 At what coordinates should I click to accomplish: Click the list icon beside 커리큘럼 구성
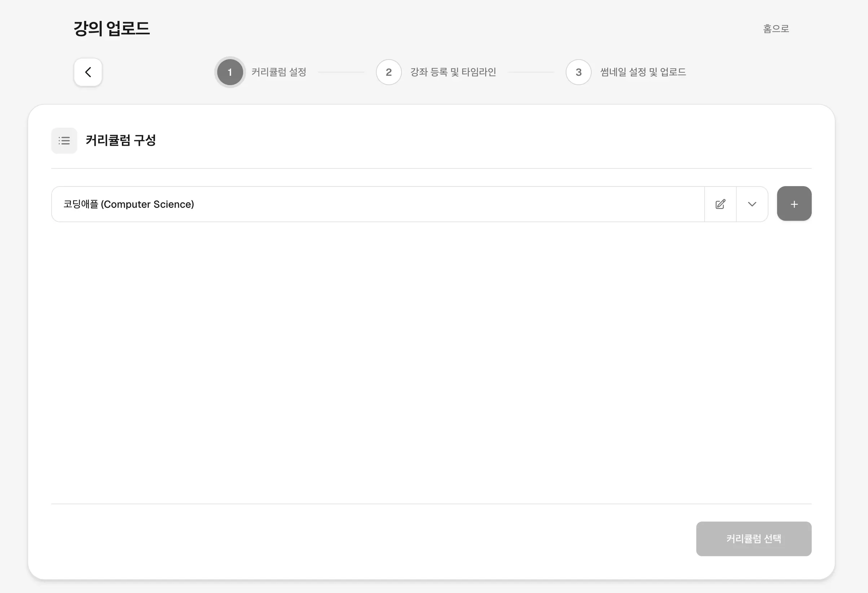64,141
